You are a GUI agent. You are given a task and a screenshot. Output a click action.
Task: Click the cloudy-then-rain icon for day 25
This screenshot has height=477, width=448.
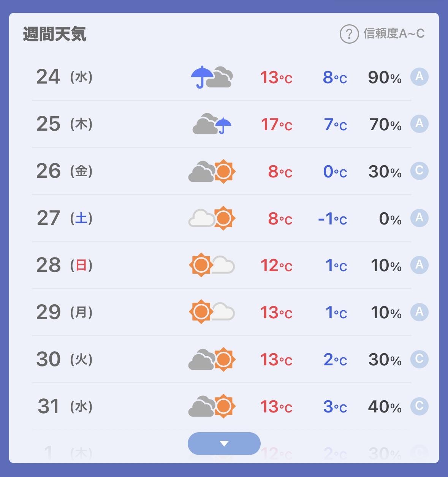212,124
